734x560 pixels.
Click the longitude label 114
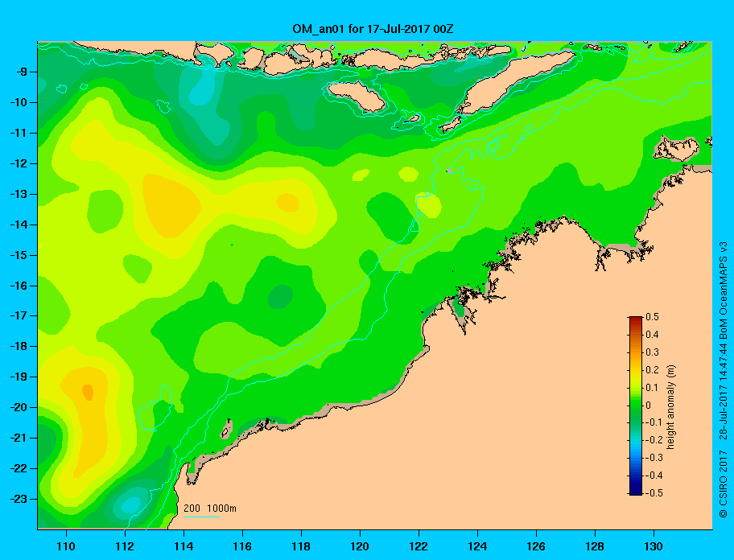[183, 546]
